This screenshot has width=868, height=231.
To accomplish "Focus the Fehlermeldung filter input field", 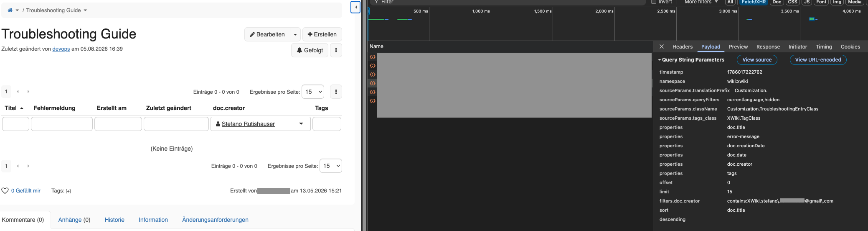I will tap(62, 124).
